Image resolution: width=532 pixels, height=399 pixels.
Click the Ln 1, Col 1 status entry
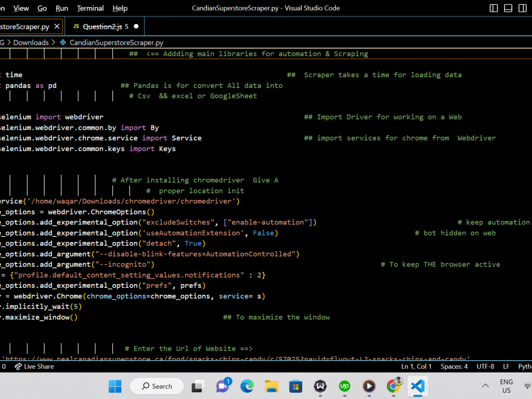click(417, 367)
